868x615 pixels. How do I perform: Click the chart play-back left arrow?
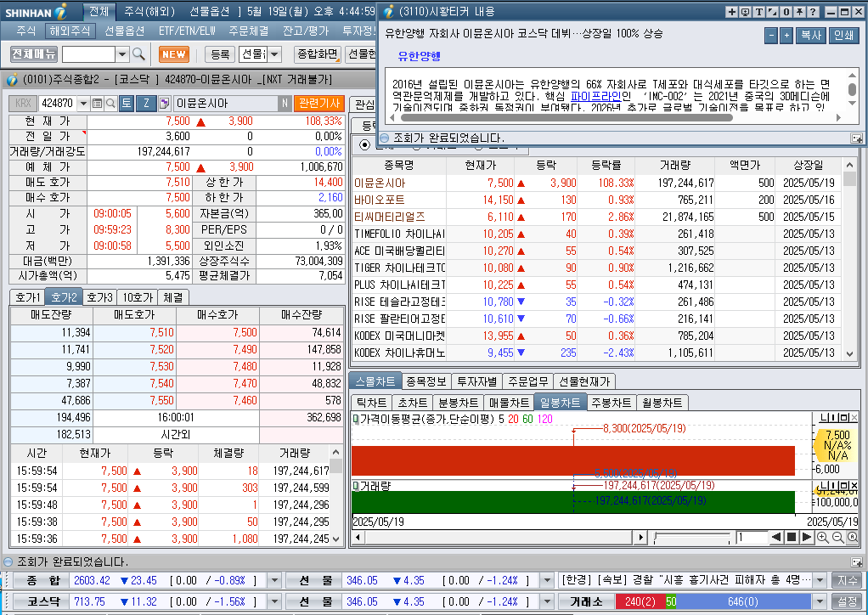[776, 537]
